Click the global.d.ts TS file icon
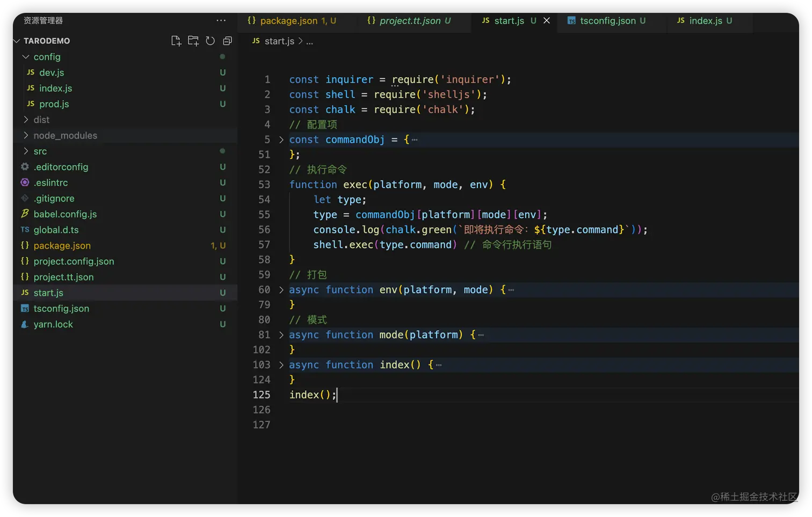812x517 pixels. [25, 230]
